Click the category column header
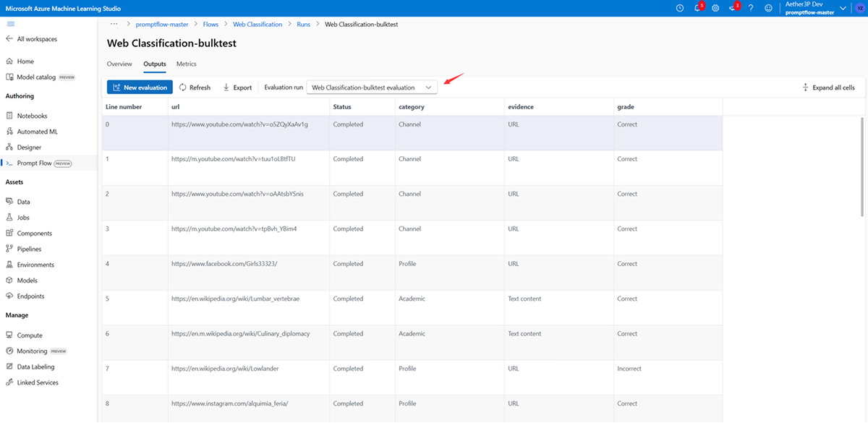The image size is (868, 423). point(449,107)
